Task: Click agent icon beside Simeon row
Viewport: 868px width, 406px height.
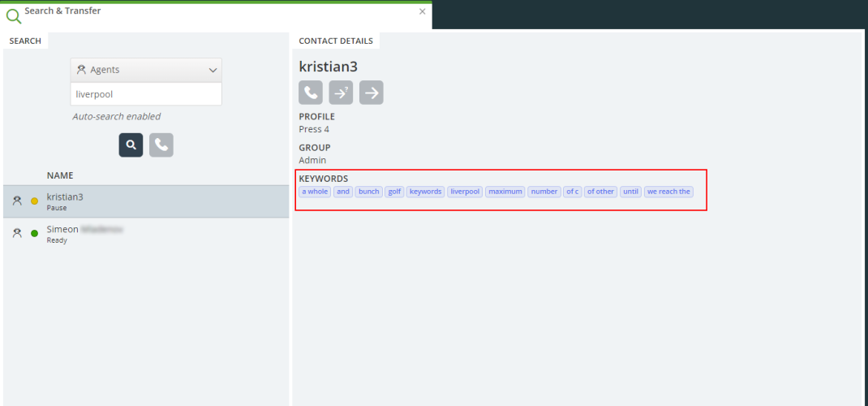Action: (17, 233)
